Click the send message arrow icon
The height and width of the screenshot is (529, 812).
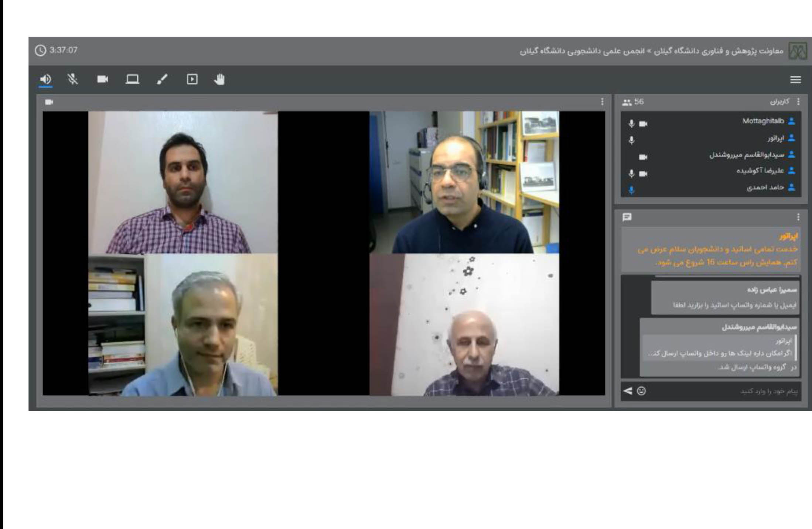pyautogui.click(x=628, y=391)
